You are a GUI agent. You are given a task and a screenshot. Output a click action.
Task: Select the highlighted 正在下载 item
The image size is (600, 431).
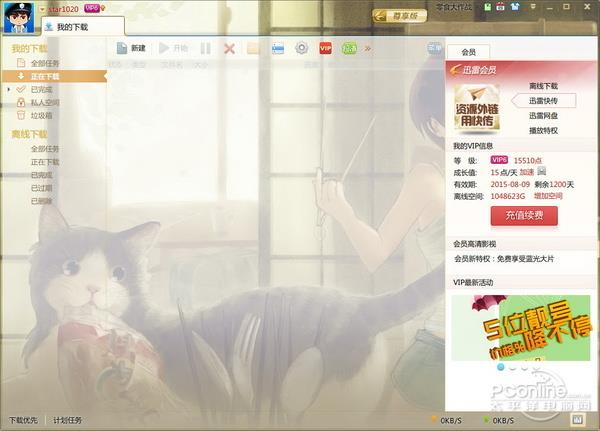tap(54, 76)
